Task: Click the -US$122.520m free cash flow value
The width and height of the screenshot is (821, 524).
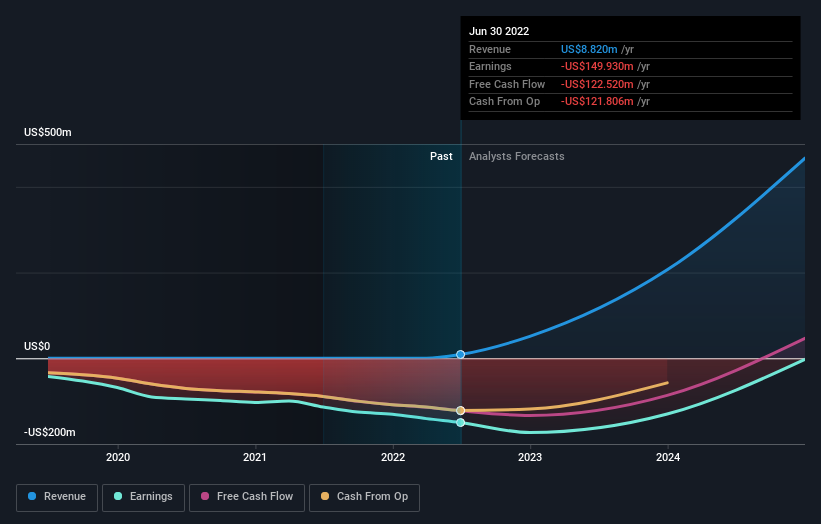Action: (x=597, y=84)
